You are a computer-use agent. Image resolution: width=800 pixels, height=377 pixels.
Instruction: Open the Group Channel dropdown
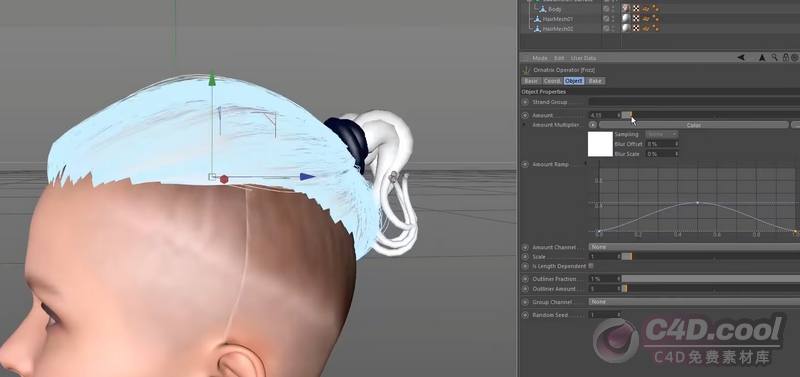(x=694, y=302)
